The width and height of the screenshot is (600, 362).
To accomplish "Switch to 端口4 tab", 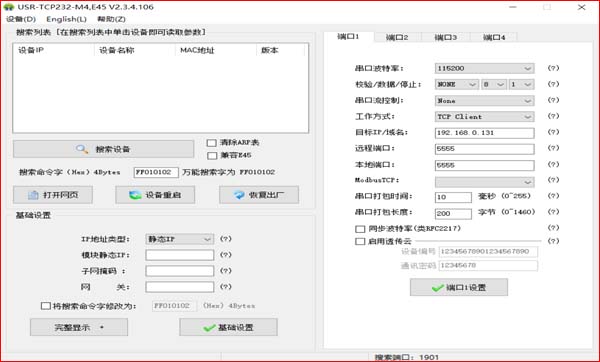I will pos(494,37).
